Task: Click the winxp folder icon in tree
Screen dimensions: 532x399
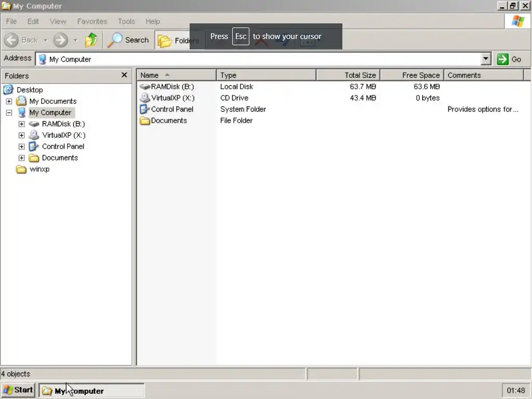Action: click(21, 169)
